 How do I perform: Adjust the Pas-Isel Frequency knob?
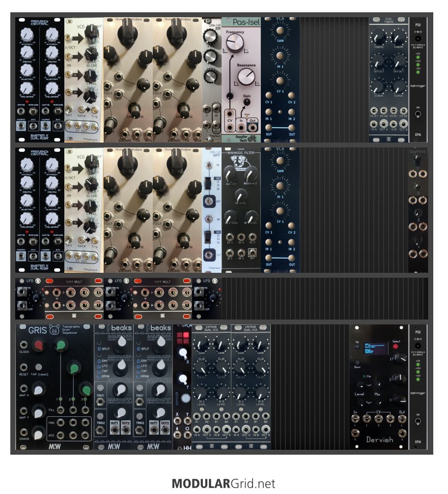click(235, 43)
